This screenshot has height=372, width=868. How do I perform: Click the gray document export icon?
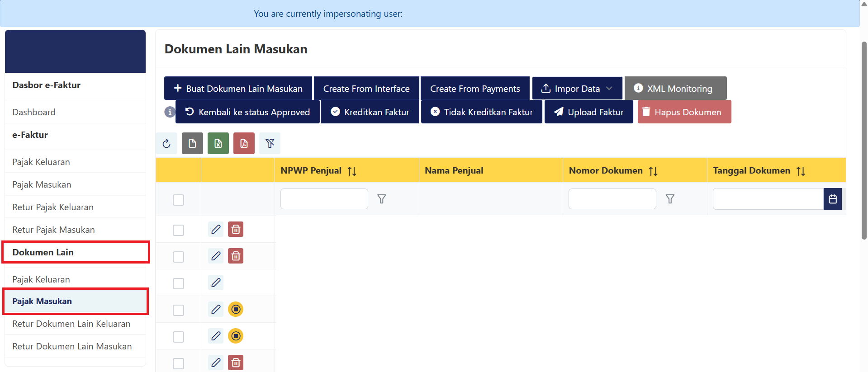pyautogui.click(x=192, y=143)
